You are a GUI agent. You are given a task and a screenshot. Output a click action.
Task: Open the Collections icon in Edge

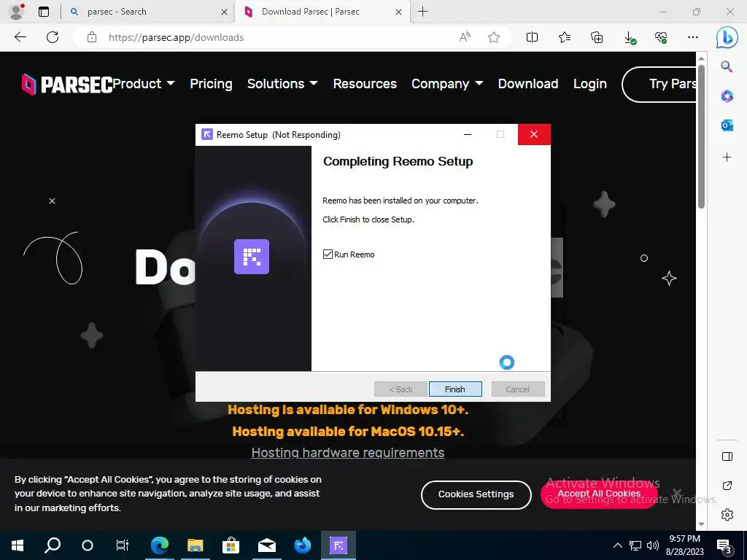pos(597,37)
